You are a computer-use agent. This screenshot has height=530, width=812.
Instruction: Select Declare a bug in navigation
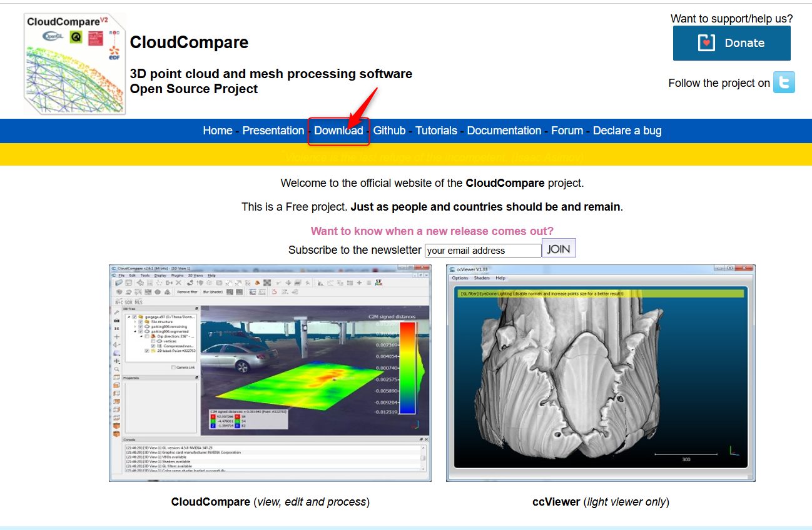(627, 131)
